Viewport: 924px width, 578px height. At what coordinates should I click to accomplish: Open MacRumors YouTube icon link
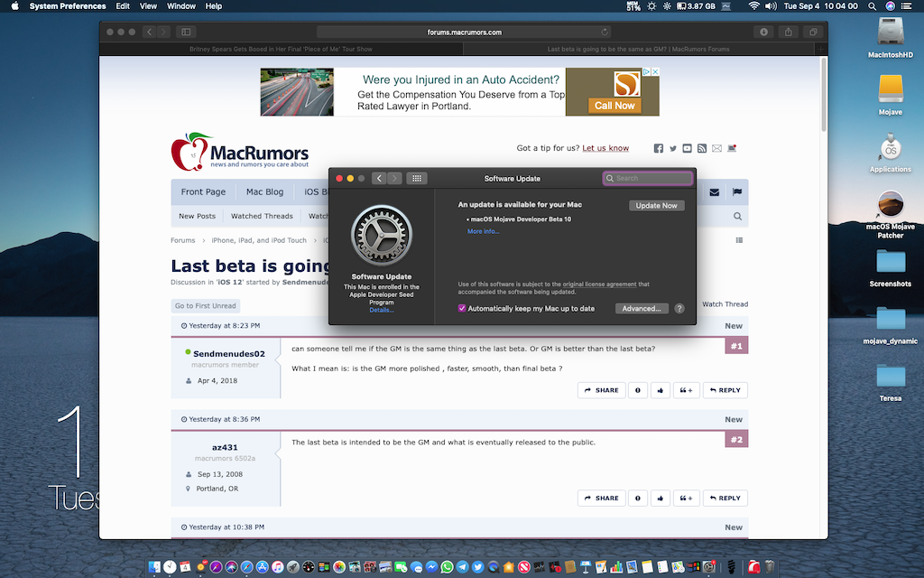point(687,148)
